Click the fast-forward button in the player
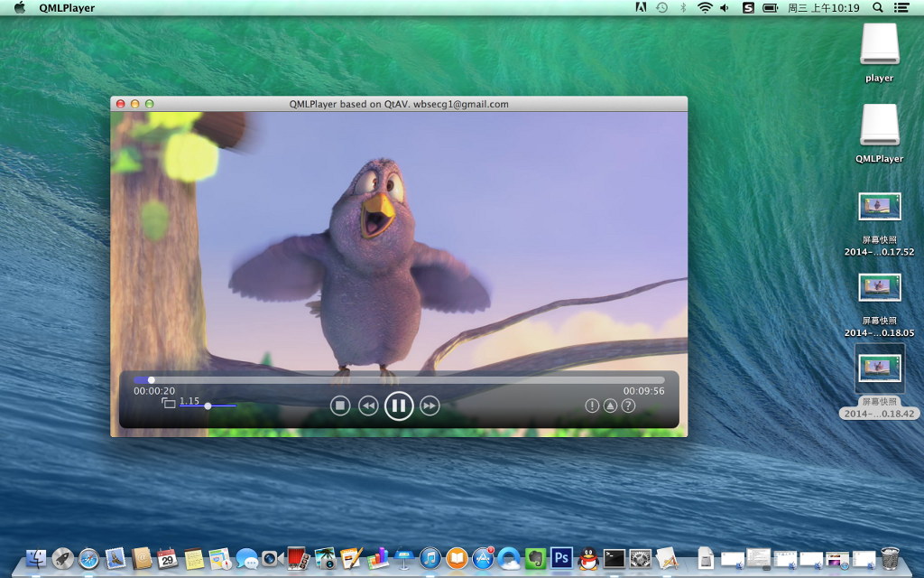924x578 pixels. [430, 406]
